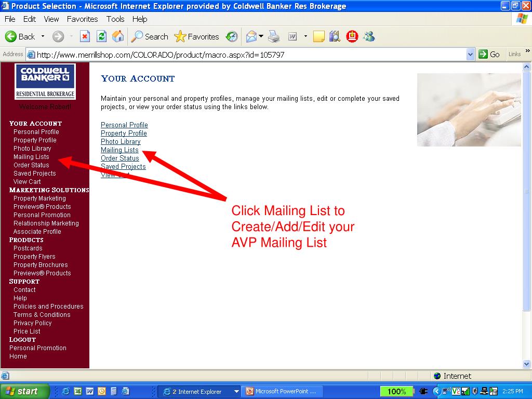Click the Refresh page icon
This screenshot has height=399, width=532.
tap(101, 36)
